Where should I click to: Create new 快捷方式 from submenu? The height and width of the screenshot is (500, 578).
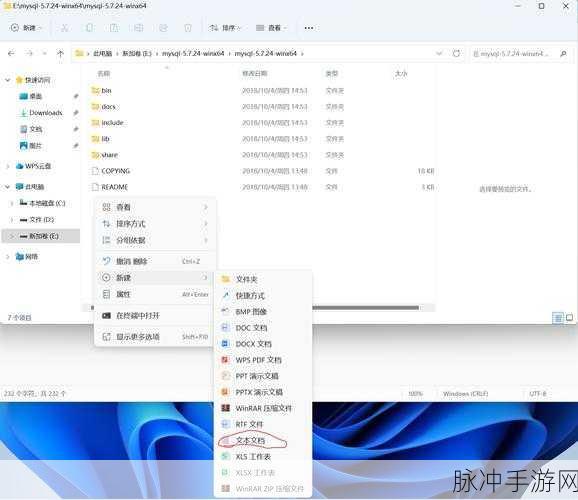[263, 295]
